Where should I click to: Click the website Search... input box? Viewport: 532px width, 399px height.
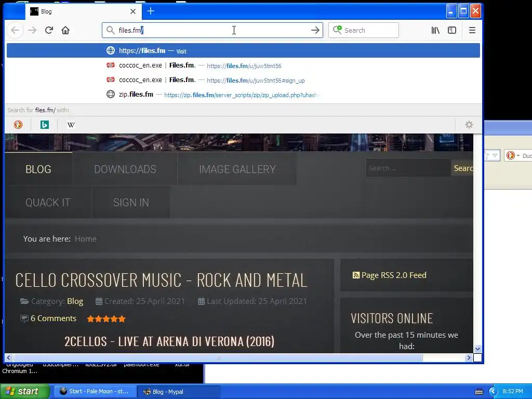pyautogui.click(x=408, y=168)
